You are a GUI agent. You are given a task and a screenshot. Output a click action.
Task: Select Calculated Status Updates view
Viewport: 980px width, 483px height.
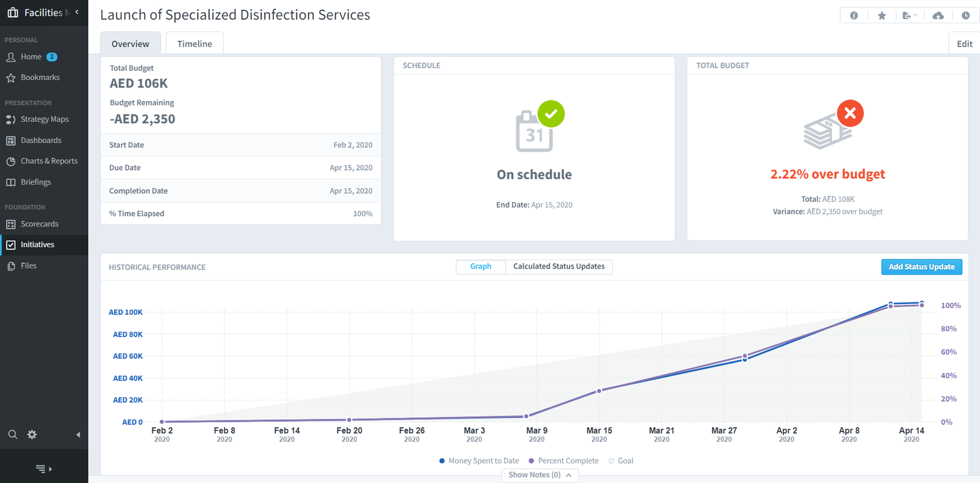559,266
